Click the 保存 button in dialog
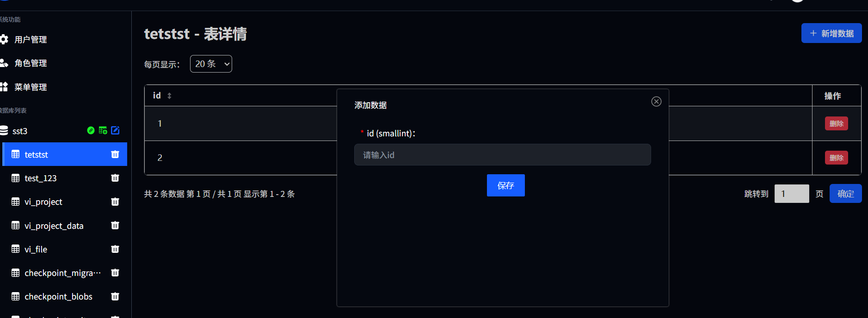 point(505,185)
